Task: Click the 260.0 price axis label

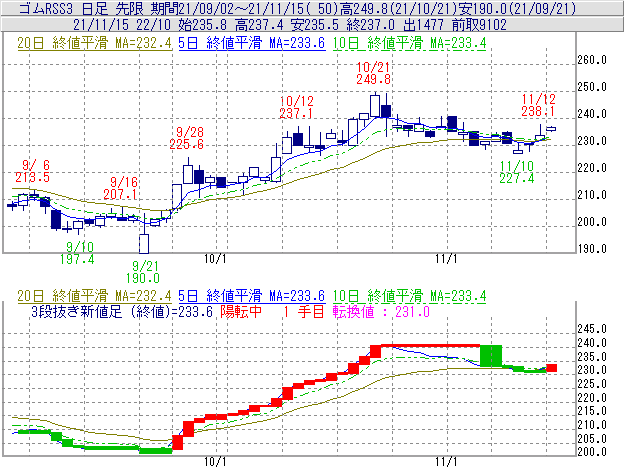Action: [592, 60]
